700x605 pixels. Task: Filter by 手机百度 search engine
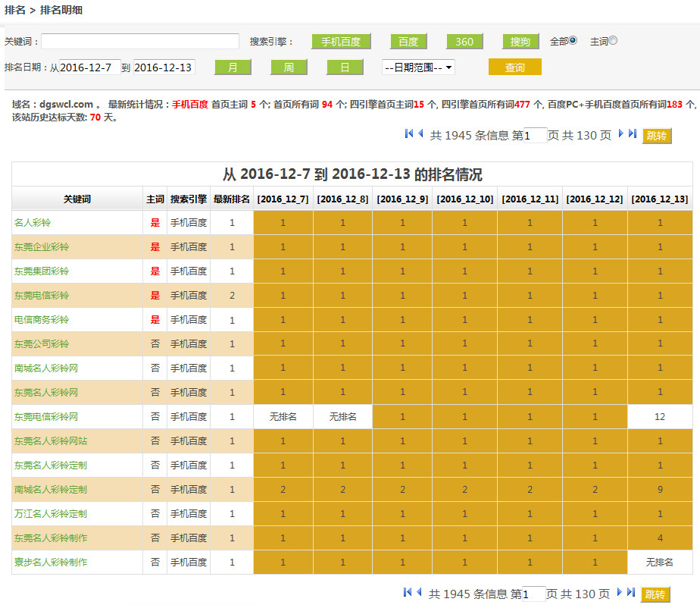pos(341,42)
